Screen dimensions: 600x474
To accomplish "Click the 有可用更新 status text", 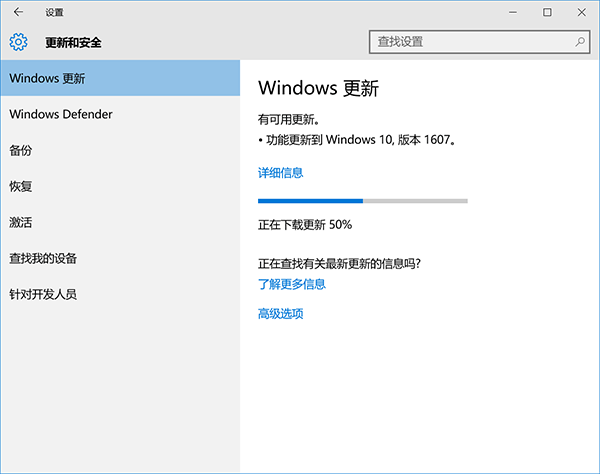I will pyautogui.click(x=289, y=119).
